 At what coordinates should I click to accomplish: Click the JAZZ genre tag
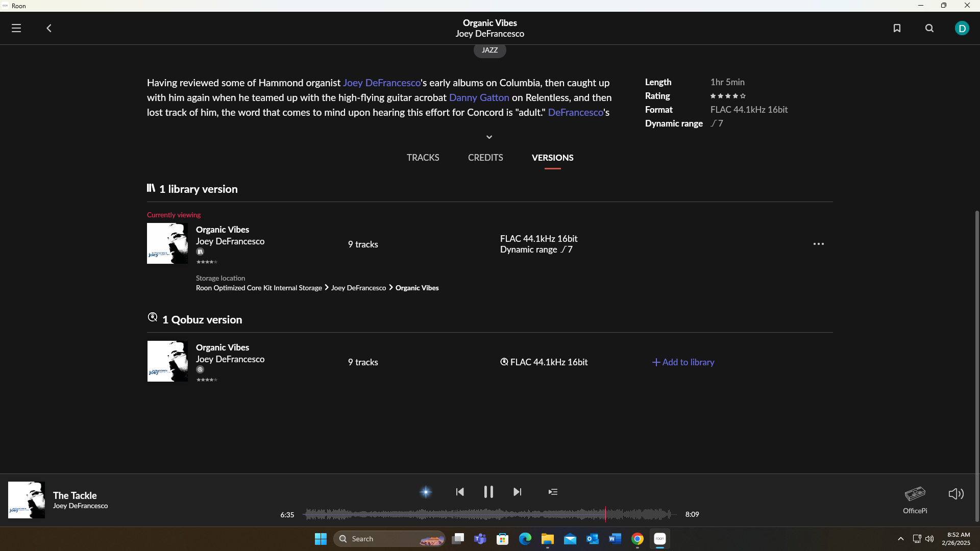coord(489,50)
